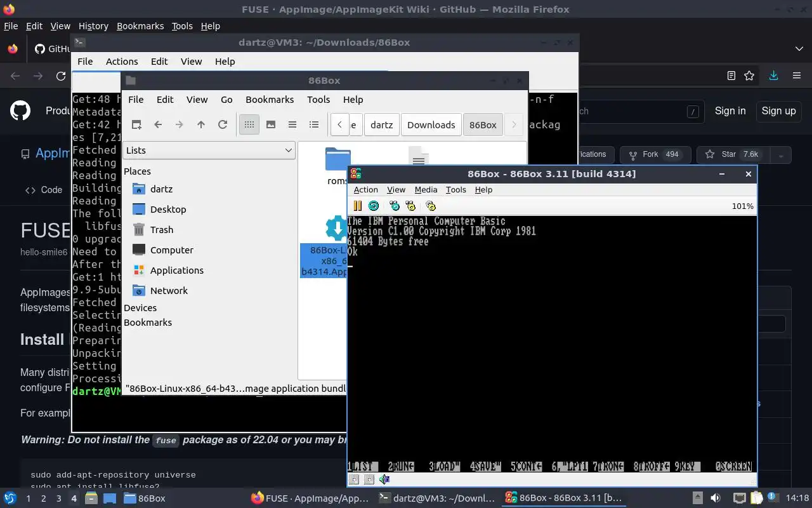
Task: Click the GitHub octocat logo
Action: tap(20, 110)
